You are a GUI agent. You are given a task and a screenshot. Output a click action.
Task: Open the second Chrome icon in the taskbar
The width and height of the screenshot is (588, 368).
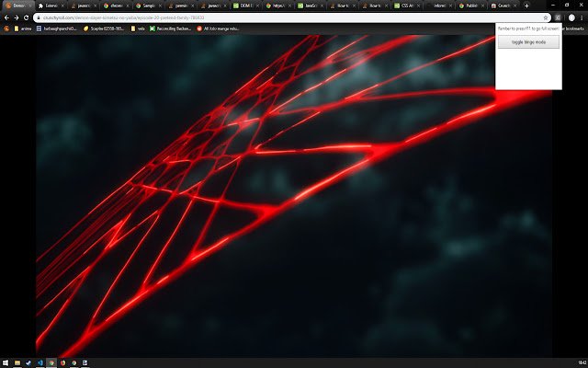click(x=73, y=362)
